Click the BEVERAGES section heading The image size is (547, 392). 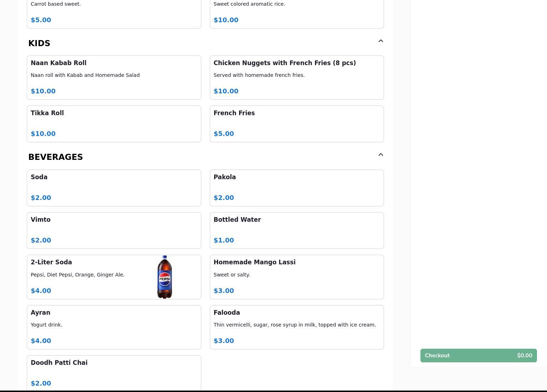55,157
